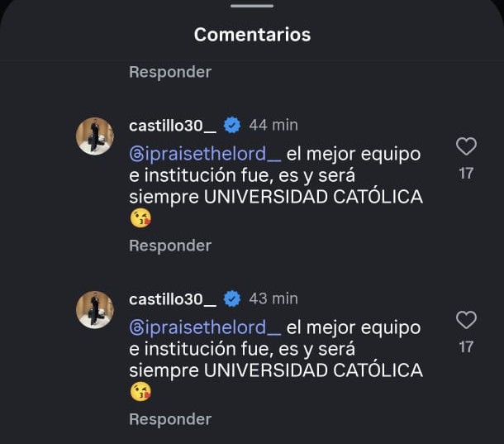Tap the Comentarios header title
Screen dimensions: 504x444
[252, 35]
